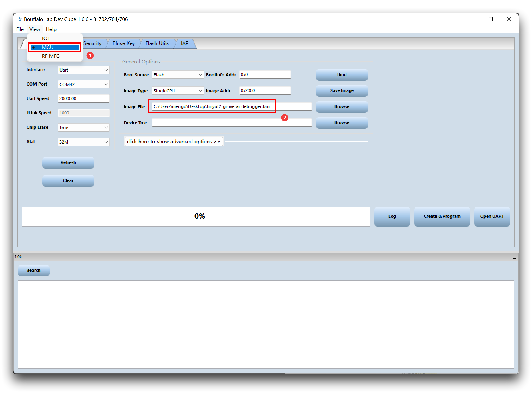The width and height of the screenshot is (532, 393).
Task: Open the Help menu
Action: [x=51, y=29]
